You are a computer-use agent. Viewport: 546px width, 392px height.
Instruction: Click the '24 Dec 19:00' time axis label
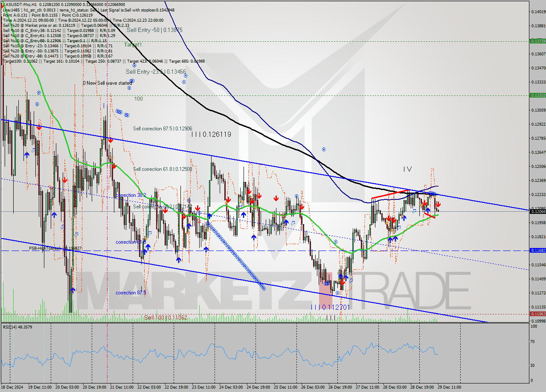tap(259, 387)
